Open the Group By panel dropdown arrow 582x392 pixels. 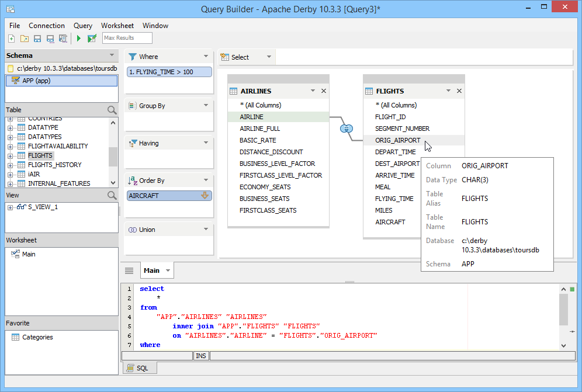[x=206, y=105]
